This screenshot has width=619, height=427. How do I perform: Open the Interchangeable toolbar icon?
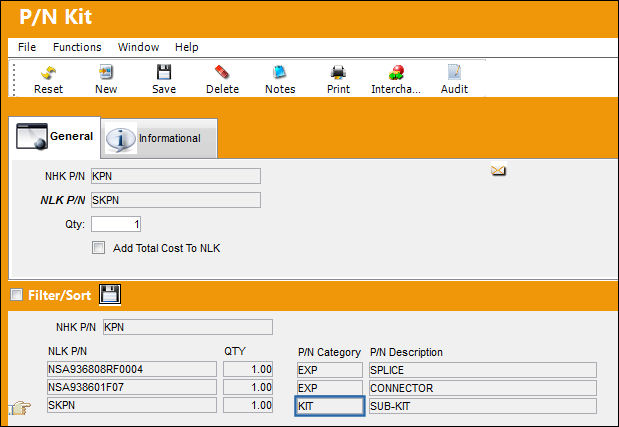pyautogui.click(x=396, y=73)
